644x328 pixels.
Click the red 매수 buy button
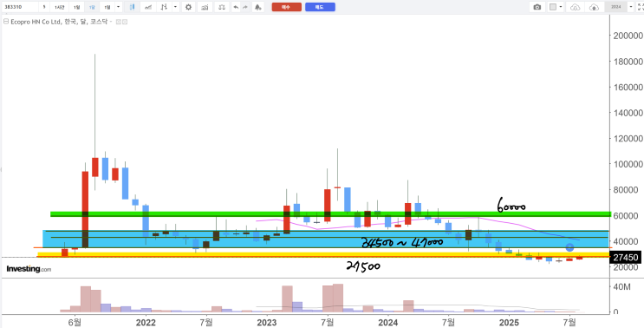286,7
